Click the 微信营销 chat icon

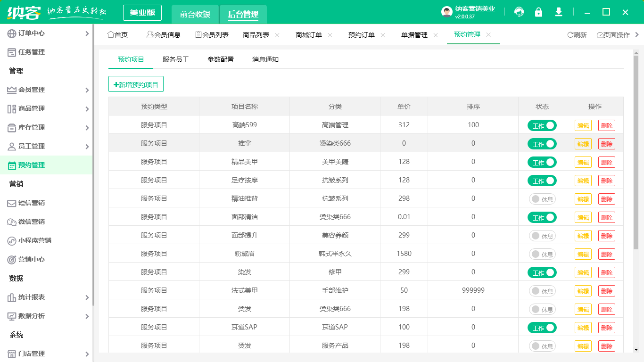pos(12,222)
